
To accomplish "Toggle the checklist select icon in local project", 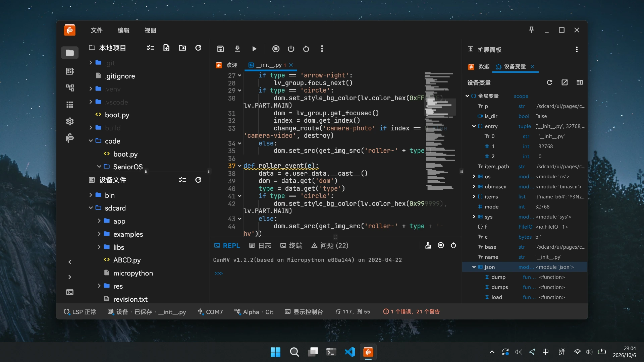I will click(x=151, y=48).
